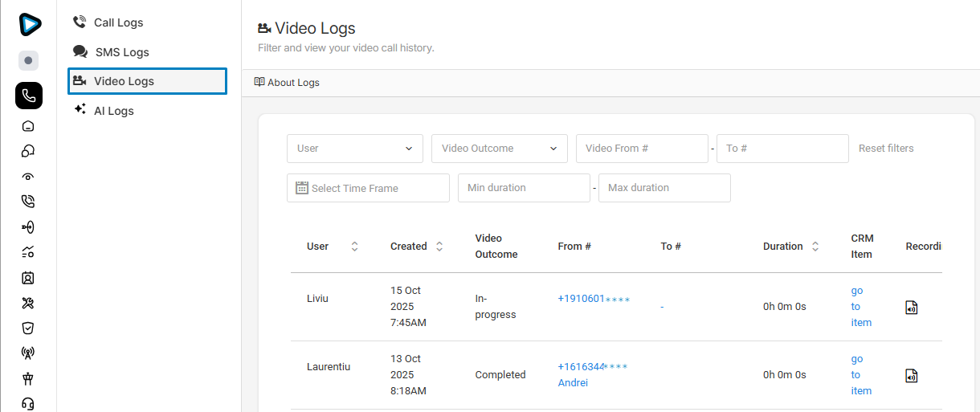Open the headset icon in sidebar
Image resolution: width=980 pixels, height=412 pixels.
pos(28,403)
